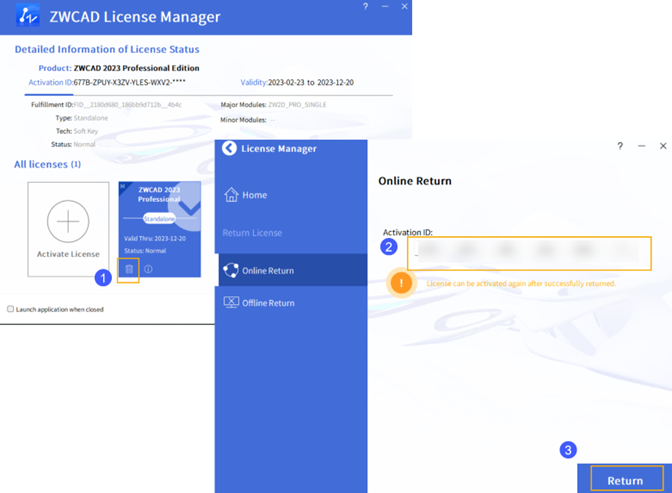Click 'Type: Standalone' detail text

point(81,118)
